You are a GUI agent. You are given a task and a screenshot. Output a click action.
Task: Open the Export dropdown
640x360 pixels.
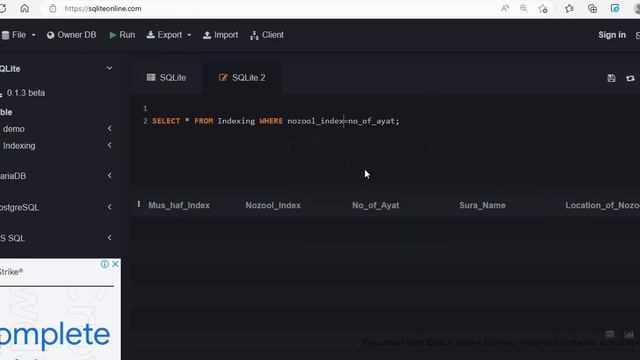click(x=169, y=35)
